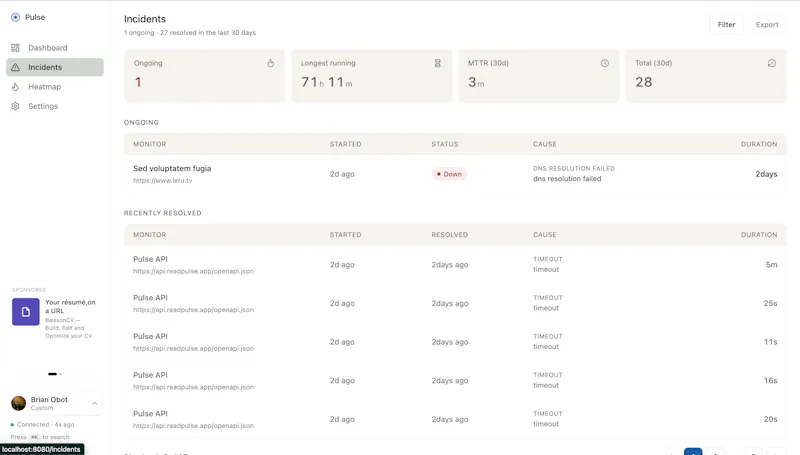Open the Filter options
Viewport: 800px width, 455px height.
(726, 24)
